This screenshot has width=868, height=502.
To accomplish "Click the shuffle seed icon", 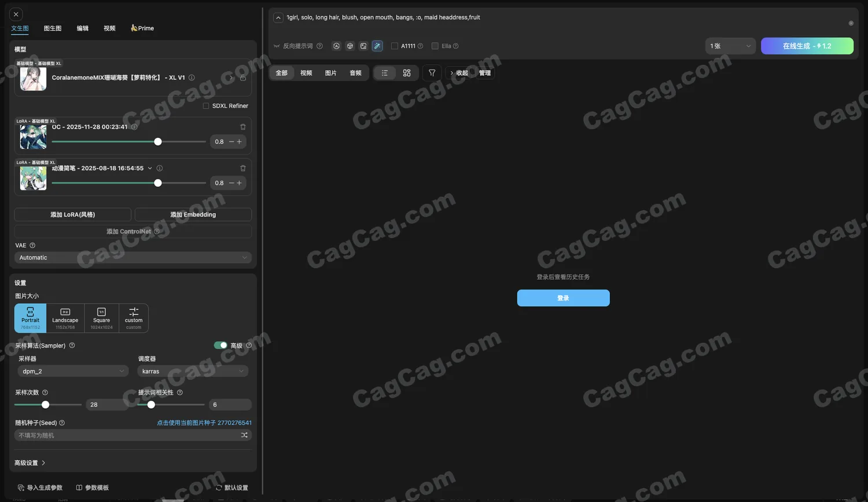I will tap(244, 435).
